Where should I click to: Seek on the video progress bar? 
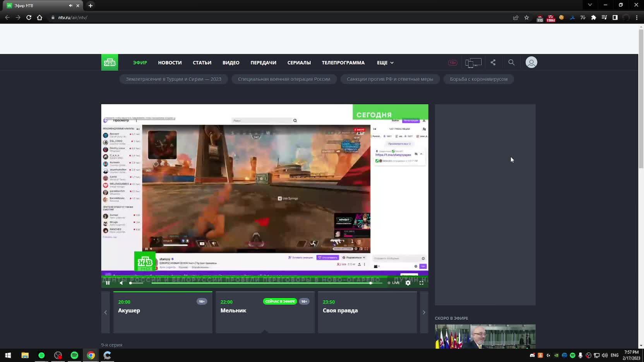pyautogui.click(x=267, y=283)
